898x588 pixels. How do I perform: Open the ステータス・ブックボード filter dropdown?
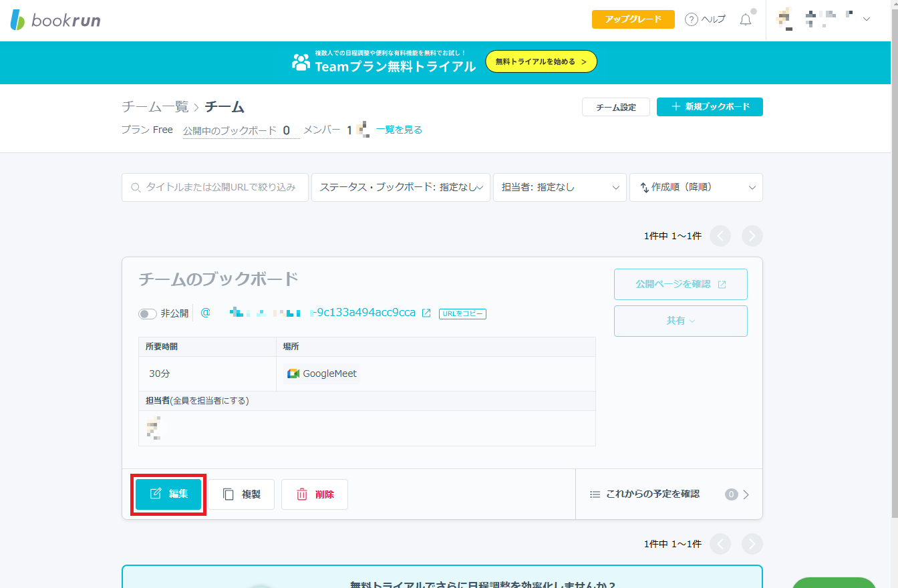pyautogui.click(x=400, y=187)
